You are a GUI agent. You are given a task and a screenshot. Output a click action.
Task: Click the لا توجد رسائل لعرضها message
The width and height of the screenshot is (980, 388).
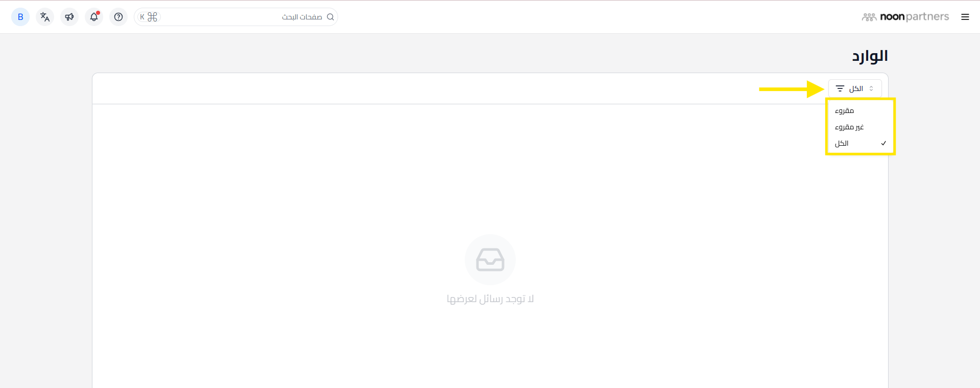pos(490,299)
